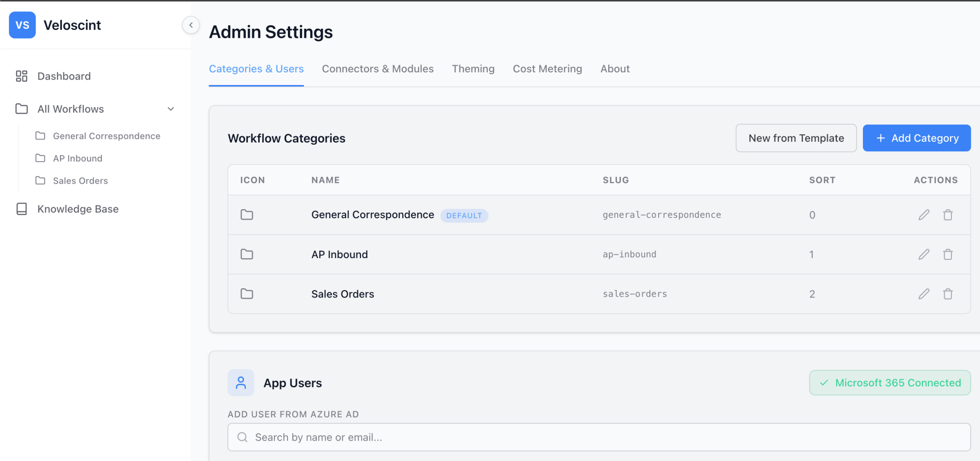Viewport: 980px width, 461px height.
Task: Delete the General Correspondence category
Action: 948,215
